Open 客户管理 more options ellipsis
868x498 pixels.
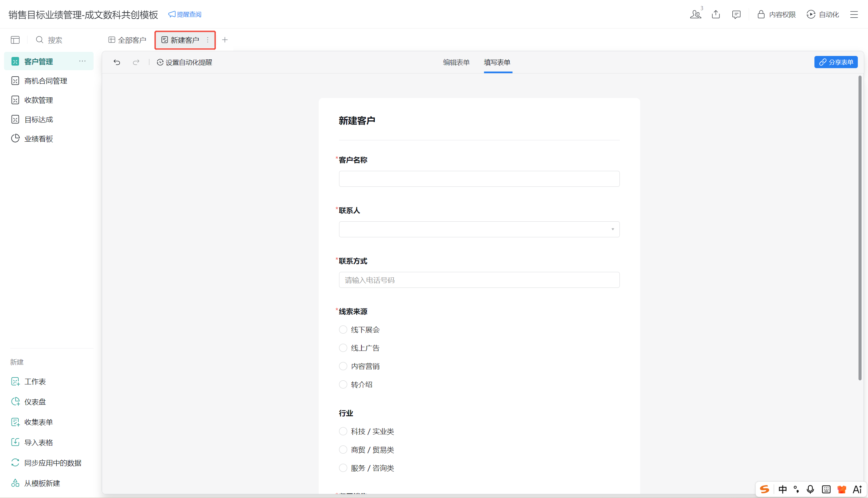(x=82, y=61)
